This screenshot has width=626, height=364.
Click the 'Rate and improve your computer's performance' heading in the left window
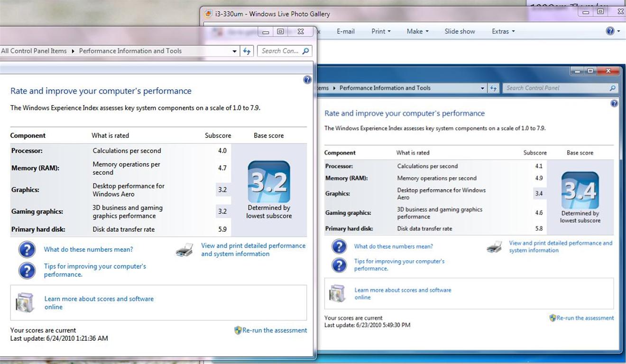(x=101, y=91)
